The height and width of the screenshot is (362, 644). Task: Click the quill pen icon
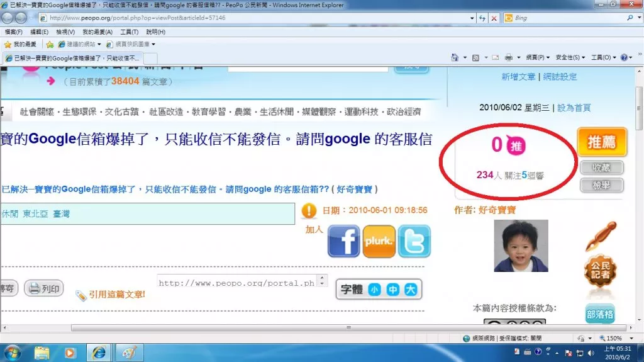point(601,236)
